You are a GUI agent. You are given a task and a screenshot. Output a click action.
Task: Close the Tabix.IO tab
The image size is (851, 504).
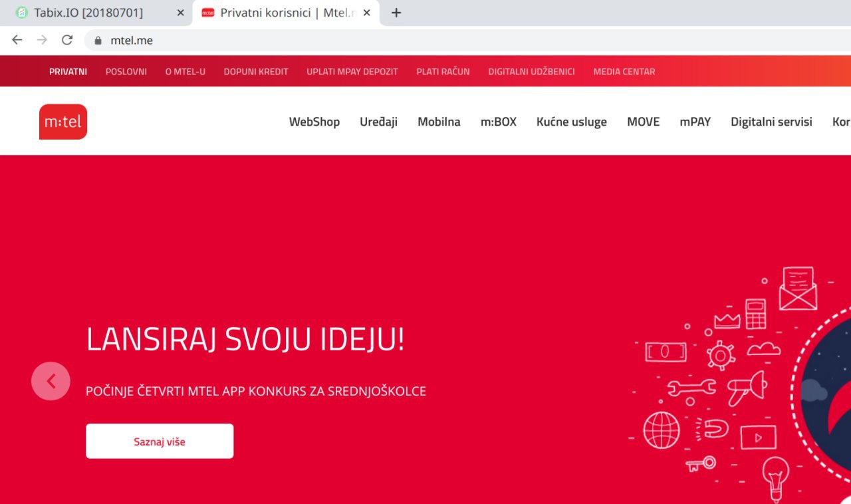(x=180, y=13)
